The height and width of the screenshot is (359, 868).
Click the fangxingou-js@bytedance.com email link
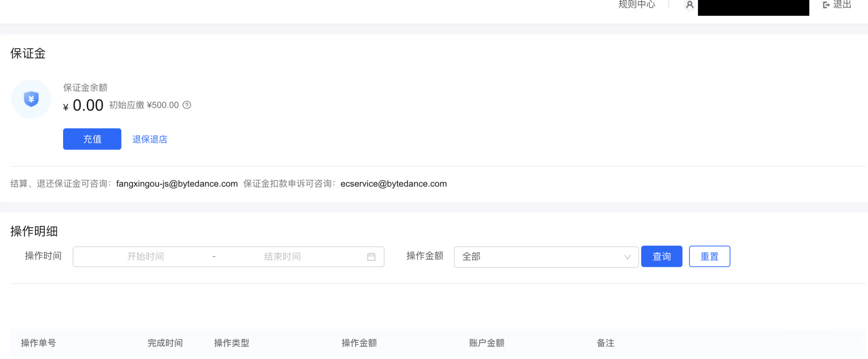point(177,184)
